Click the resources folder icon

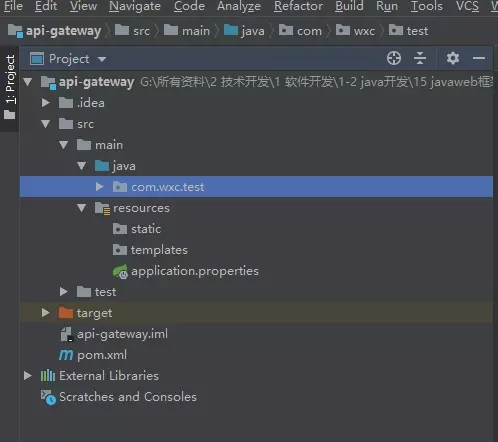click(102, 208)
